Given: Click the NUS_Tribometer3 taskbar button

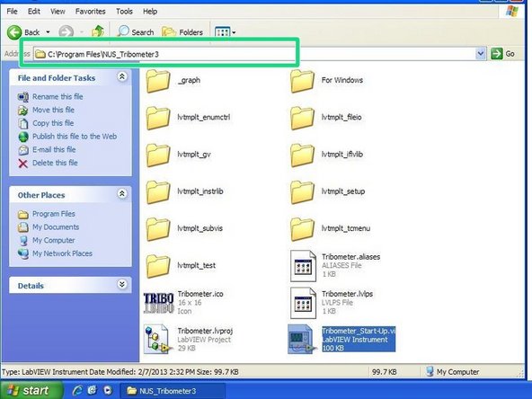Looking at the screenshot, I should pyautogui.click(x=173, y=391).
